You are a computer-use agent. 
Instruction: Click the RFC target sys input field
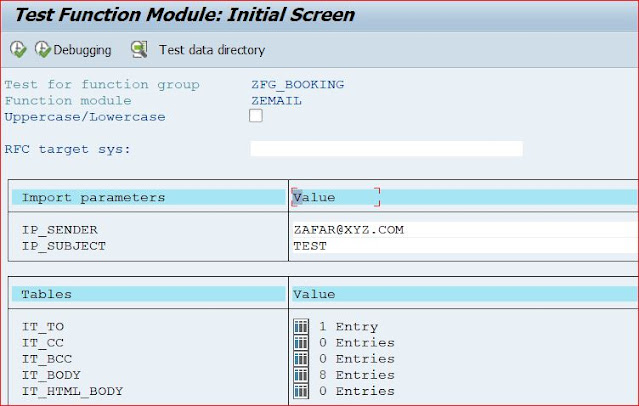tap(386, 149)
